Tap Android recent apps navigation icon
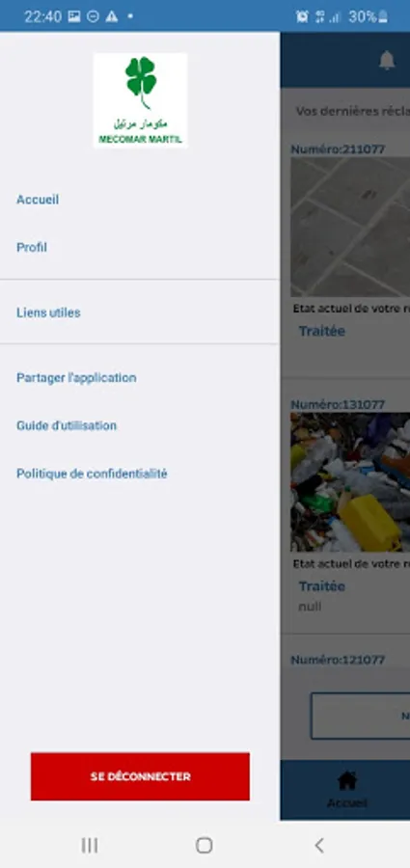Screen dimensions: 410x868 click(x=90, y=845)
